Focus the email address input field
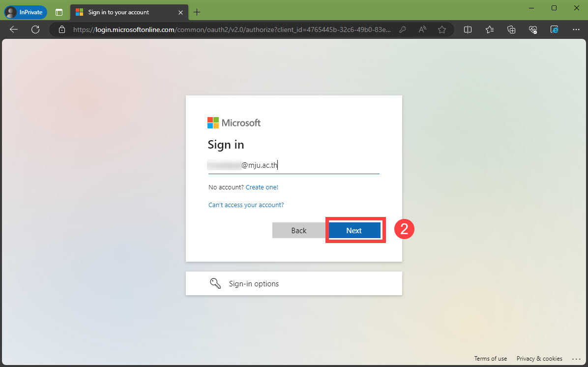 (x=294, y=165)
